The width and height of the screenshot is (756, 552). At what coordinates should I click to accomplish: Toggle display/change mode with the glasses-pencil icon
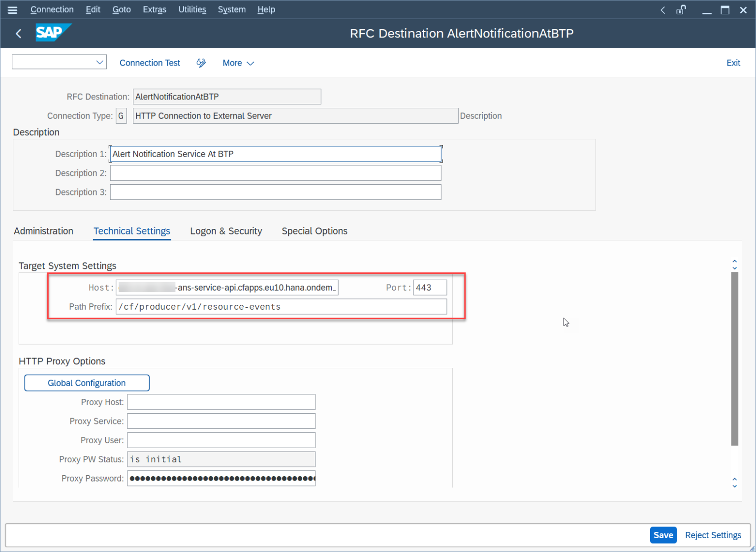click(201, 63)
